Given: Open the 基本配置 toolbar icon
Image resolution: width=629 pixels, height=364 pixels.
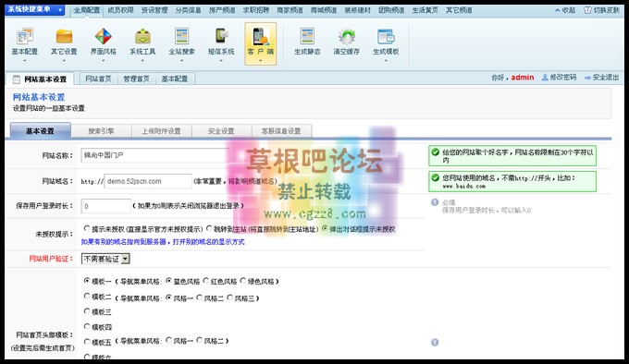Looking at the screenshot, I should click(x=25, y=36).
